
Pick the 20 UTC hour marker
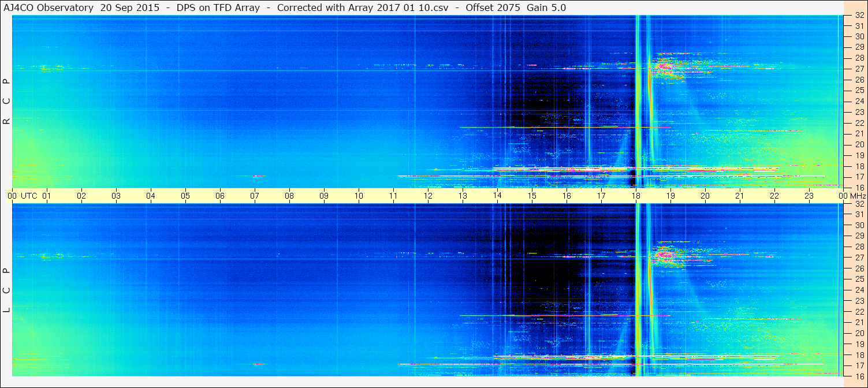tap(705, 196)
